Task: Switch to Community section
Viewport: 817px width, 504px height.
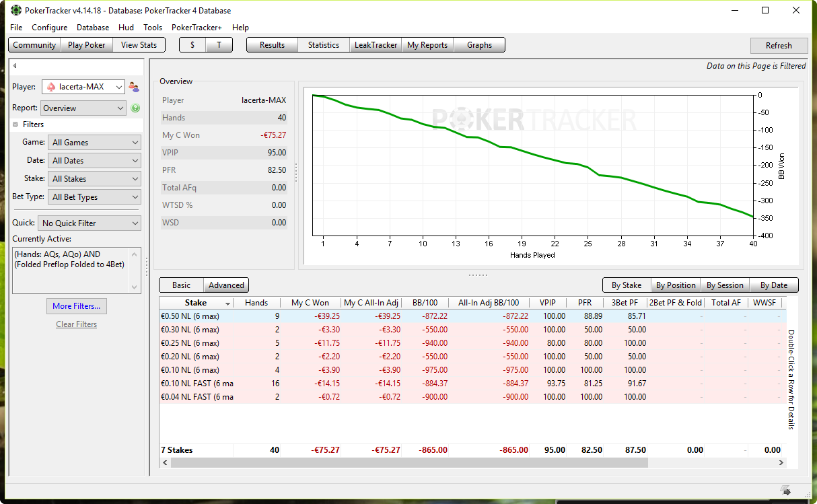Action: pyautogui.click(x=34, y=45)
